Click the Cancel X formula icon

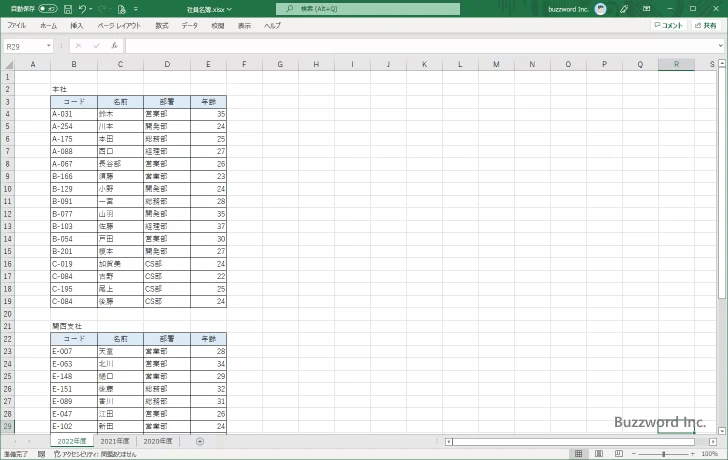78,45
